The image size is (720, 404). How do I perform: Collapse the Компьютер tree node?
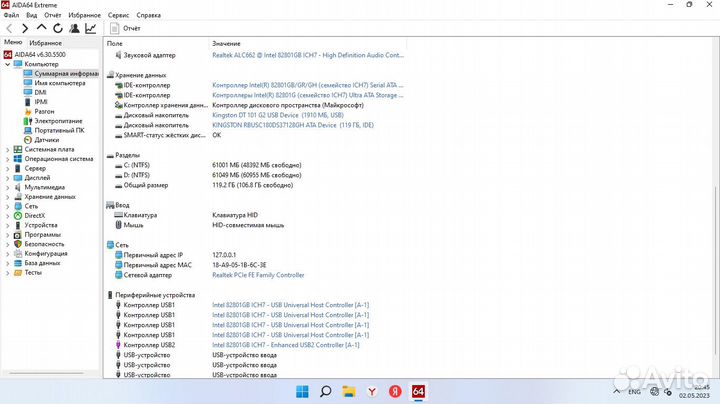pos(7,64)
